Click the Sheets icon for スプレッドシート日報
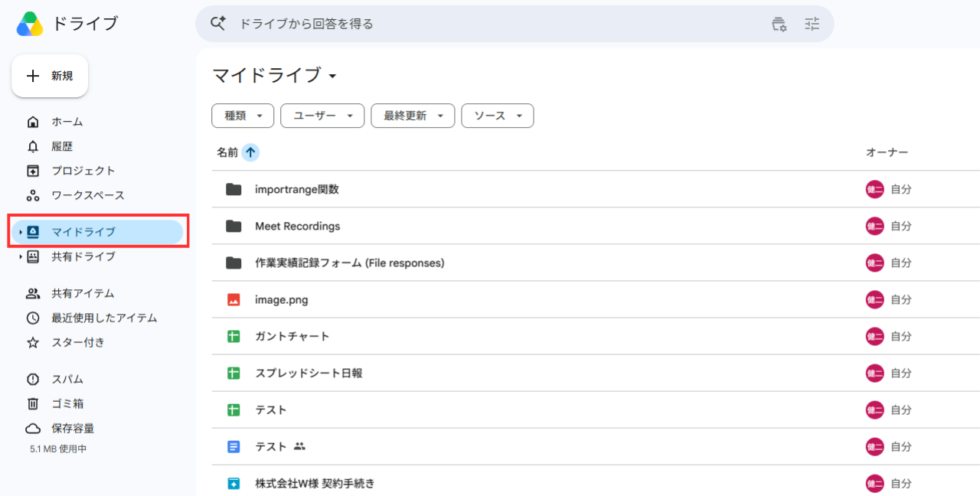Viewport: 980px width, 496px height. [x=234, y=373]
